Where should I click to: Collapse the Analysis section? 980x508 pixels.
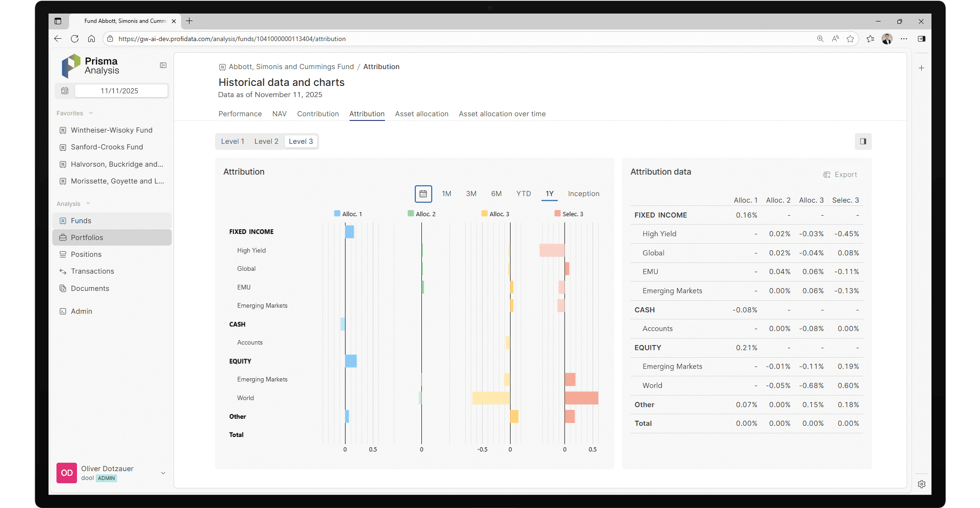coord(88,203)
